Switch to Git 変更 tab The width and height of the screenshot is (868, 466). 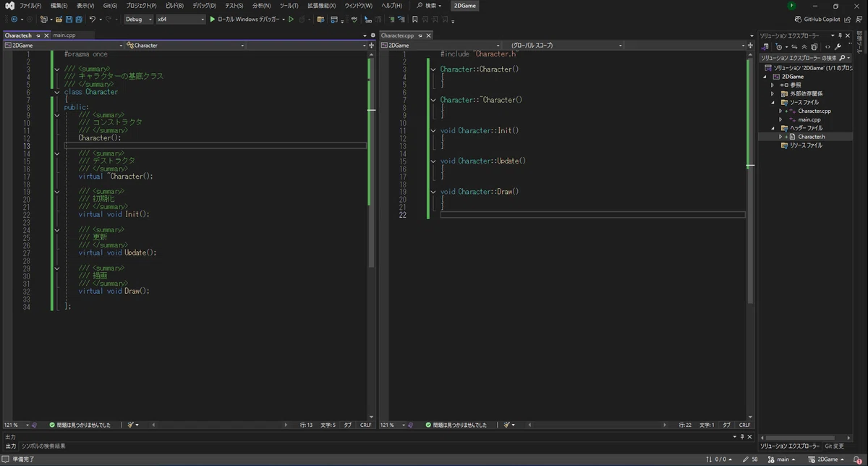pos(834,446)
